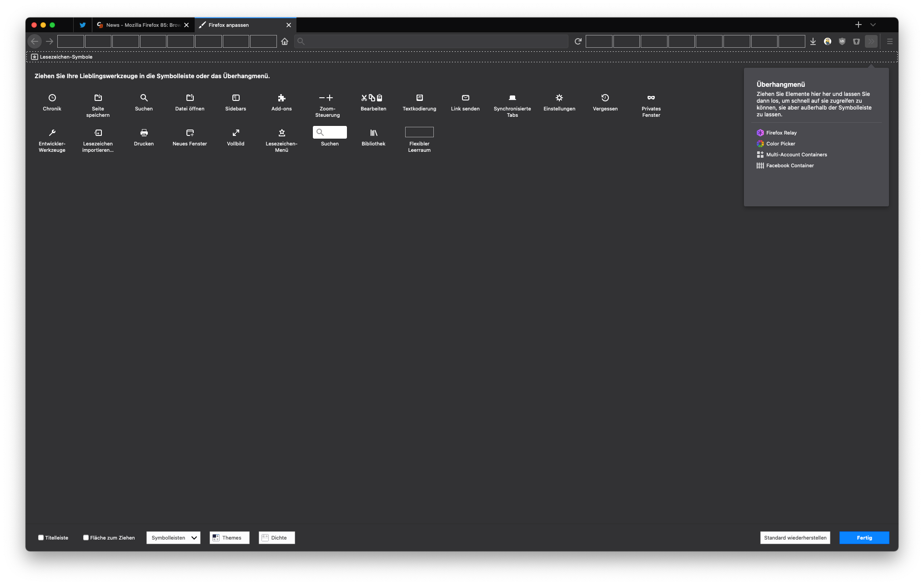Click the URL address bar field
The height and width of the screenshot is (585, 924).
[x=432, y=41]
